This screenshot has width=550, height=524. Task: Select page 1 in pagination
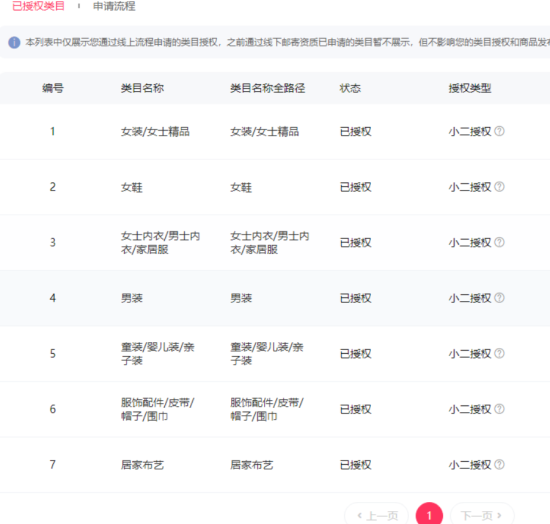tap(429, 515)
